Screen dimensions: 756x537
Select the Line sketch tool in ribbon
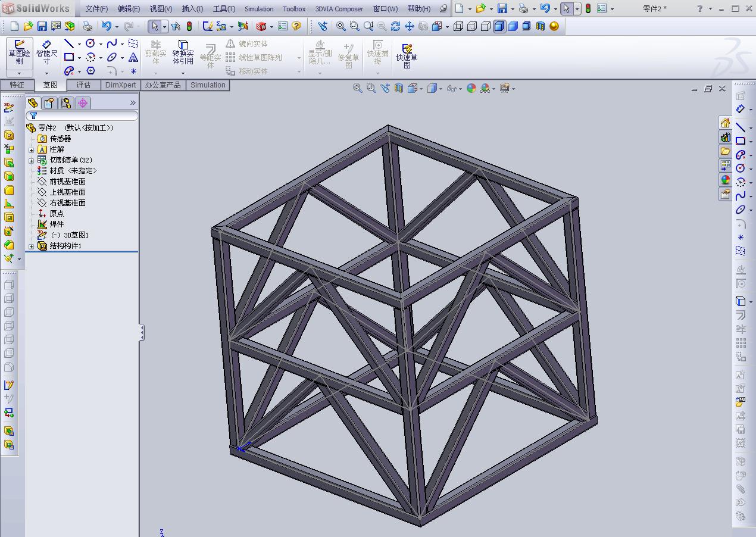(69, 43)
